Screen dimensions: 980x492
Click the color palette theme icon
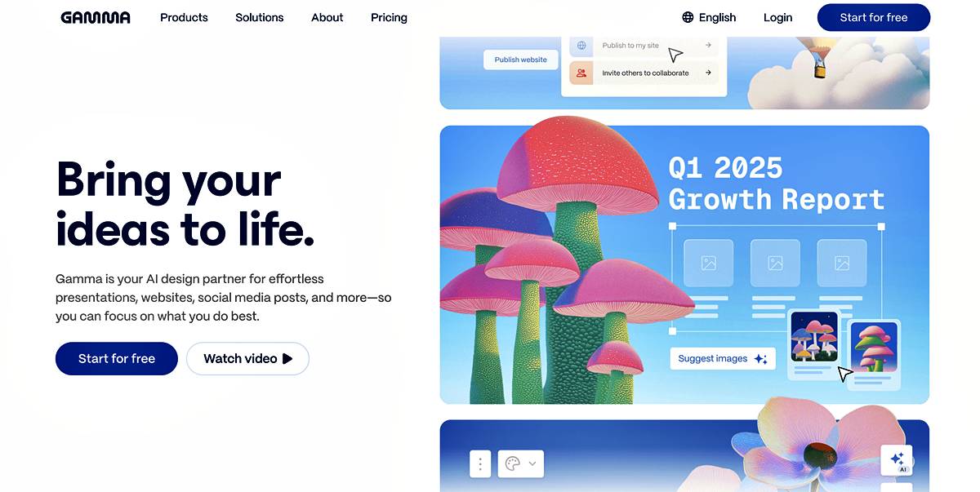(x=513, y=463)
